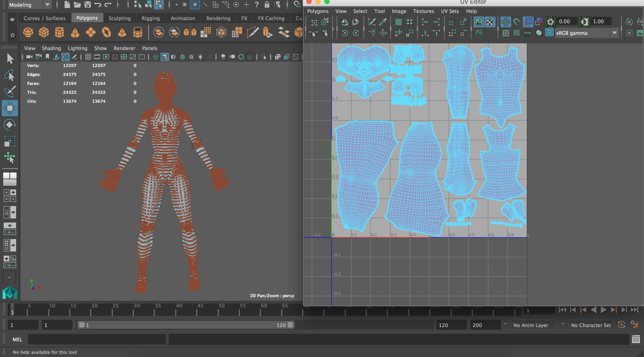644x357 pixels.
Task: Open the Textures menu in UV Editor
Action: click(423, 11)
